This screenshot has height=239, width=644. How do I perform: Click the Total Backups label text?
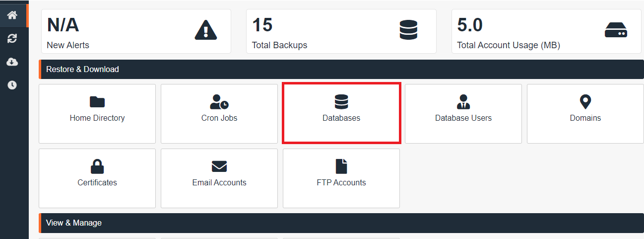[279, 45]
